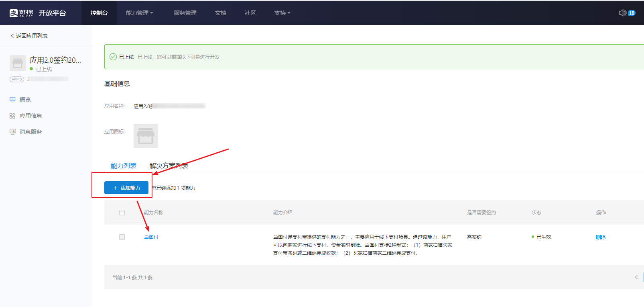Screen dimensions: 644x307
Task: Click the 基础信息 section heading
Action: tap(117, 84)
